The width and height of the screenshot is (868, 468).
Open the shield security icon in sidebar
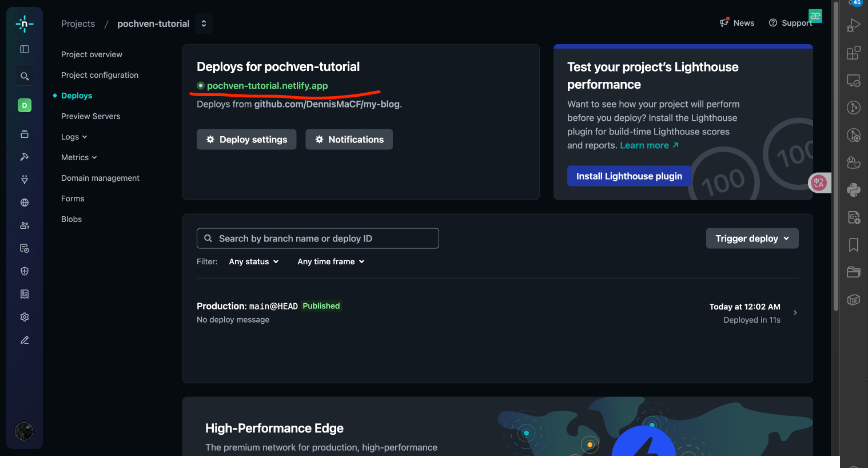25,271
